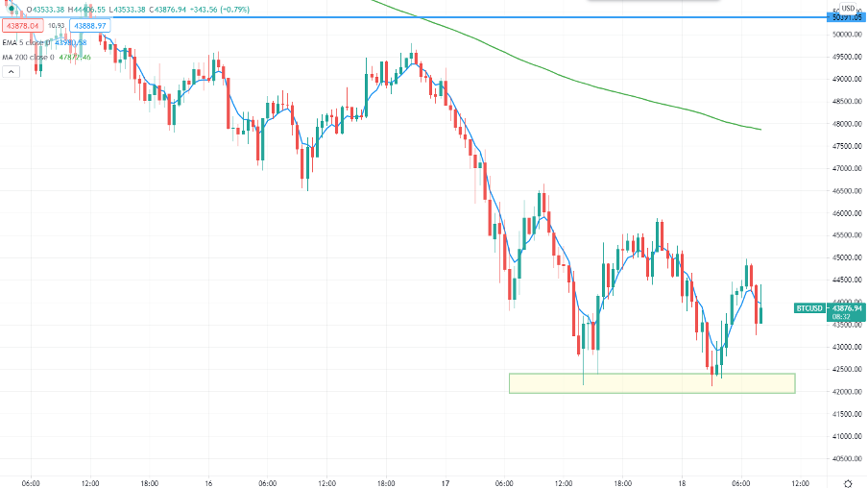The height and width of the screenshot is (488, 868).
Task: Click the blue buy price 43888.97 button
Action: tap(89, 26)
